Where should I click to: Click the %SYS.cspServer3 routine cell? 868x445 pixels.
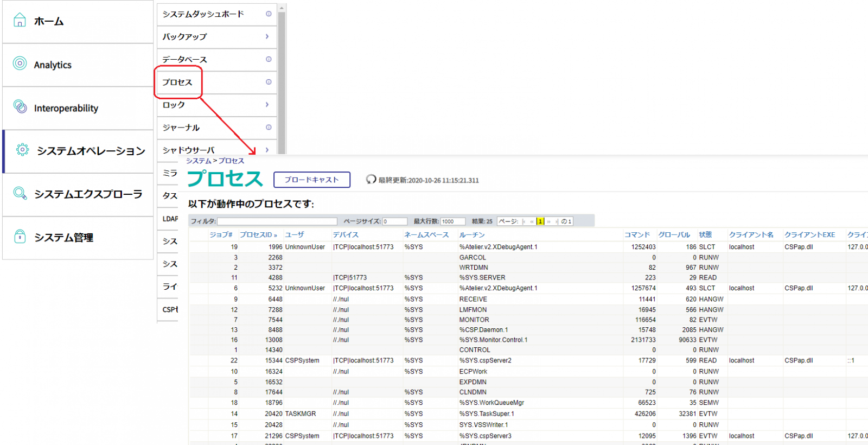tap(486, 436)
